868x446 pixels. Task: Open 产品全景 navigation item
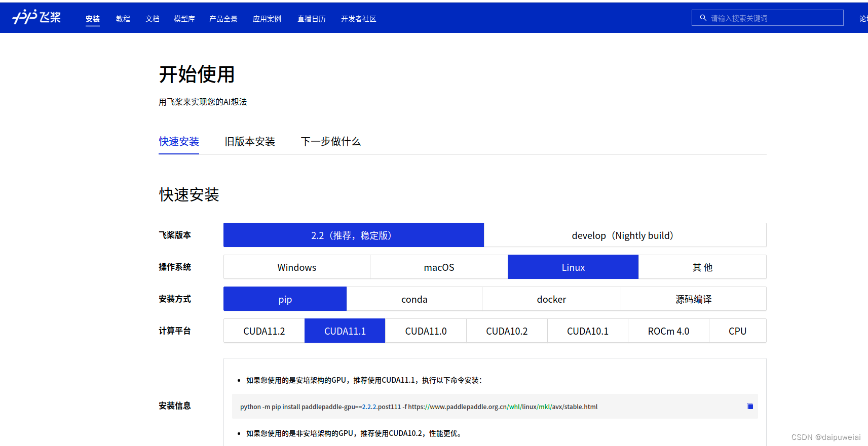pyautogui.click(x=223, y=19)
